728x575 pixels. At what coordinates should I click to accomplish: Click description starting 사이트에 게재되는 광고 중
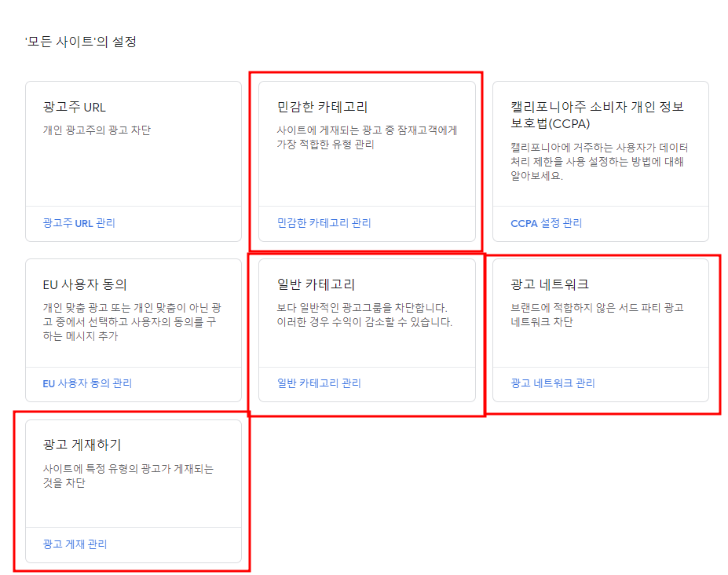click(x=367, y=137)
